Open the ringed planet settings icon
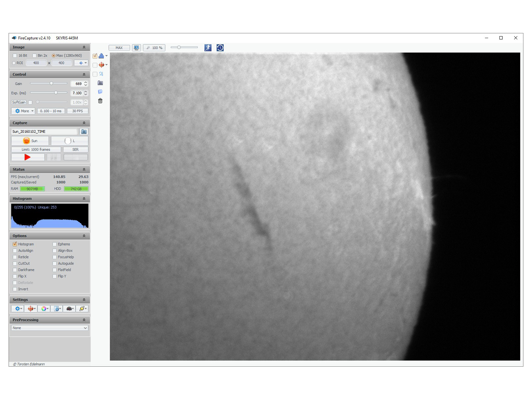 tap(82, 309)
